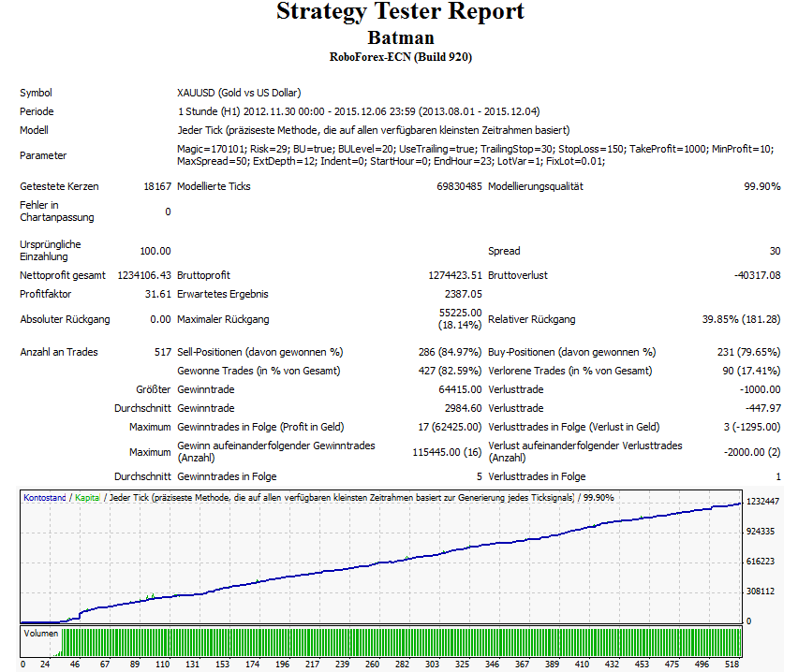Image resolution: width=798 pixels, height=672 pixels.
Task: Click the x-axis tick label 518
Action: pyautogui.click(x=731, y=665)
